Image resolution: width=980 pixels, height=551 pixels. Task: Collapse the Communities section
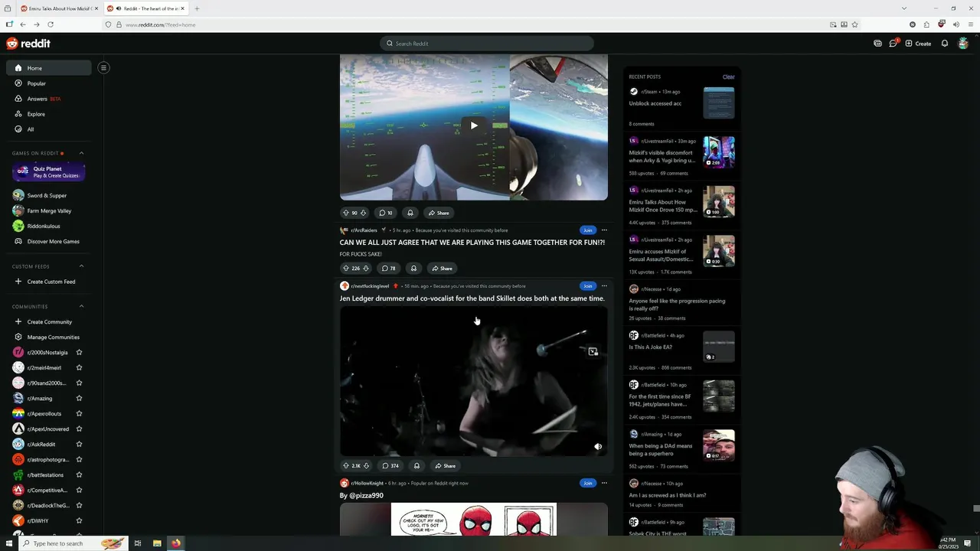pyautogui.click(x=81, y=306)
